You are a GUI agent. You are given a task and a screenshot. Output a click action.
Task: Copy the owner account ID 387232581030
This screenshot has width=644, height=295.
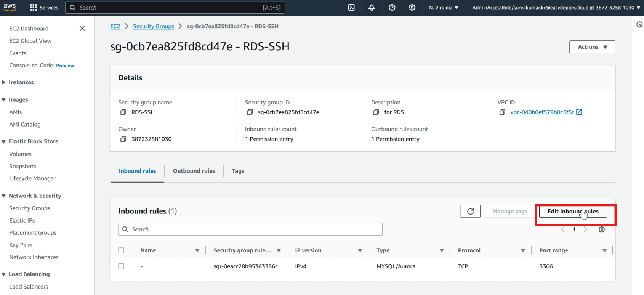(x=123, y=139)
